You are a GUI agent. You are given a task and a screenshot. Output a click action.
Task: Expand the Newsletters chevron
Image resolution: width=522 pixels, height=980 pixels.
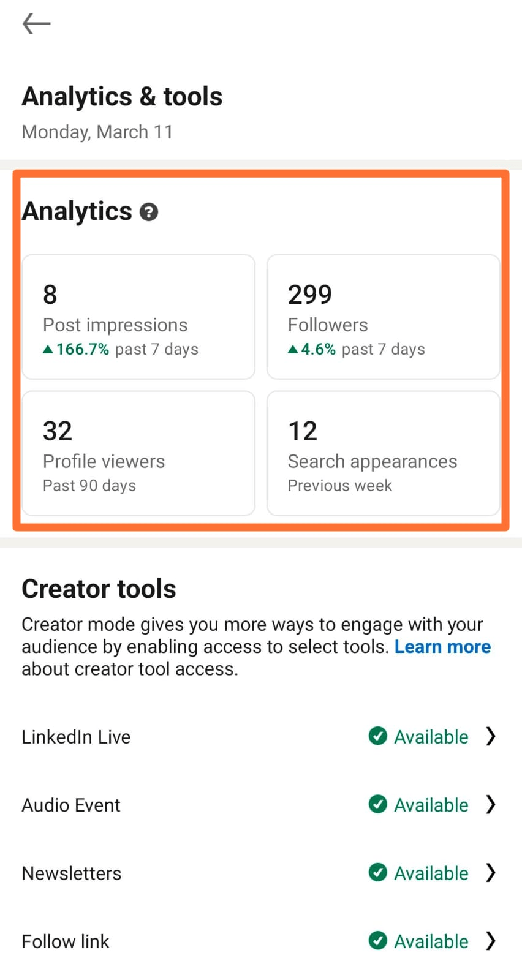[x=491, y=873]
